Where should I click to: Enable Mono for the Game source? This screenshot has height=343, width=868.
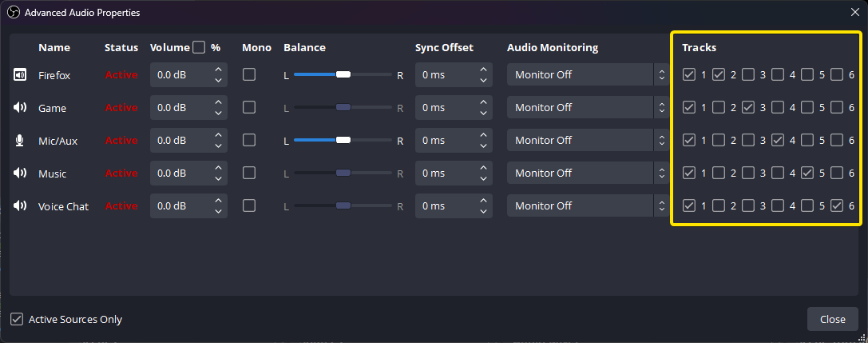pos(249,107)
